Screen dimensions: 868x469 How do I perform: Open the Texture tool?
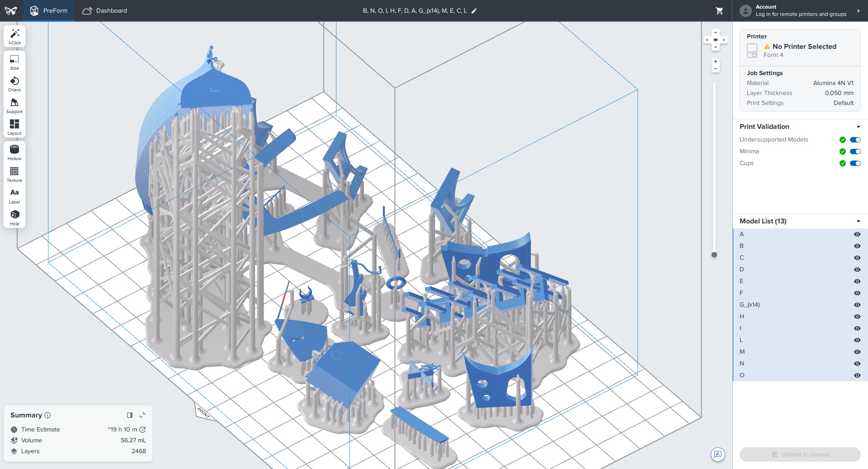coord(14,174)
